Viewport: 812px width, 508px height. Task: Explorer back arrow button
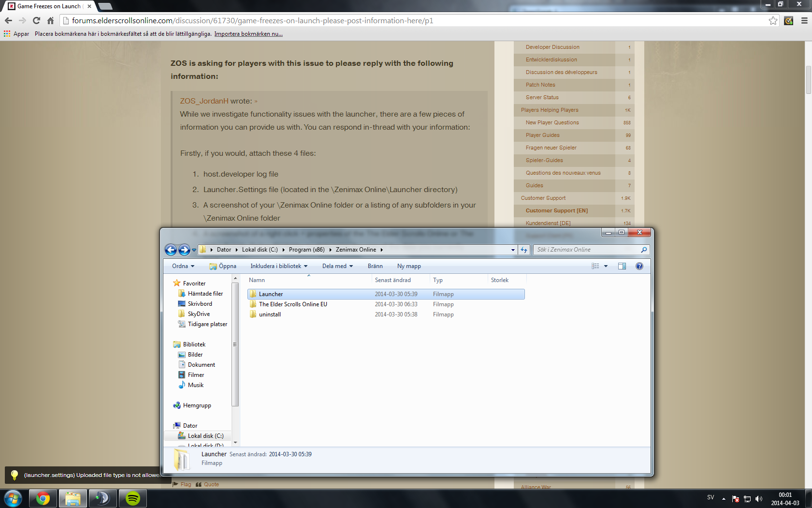click(171, 250)
